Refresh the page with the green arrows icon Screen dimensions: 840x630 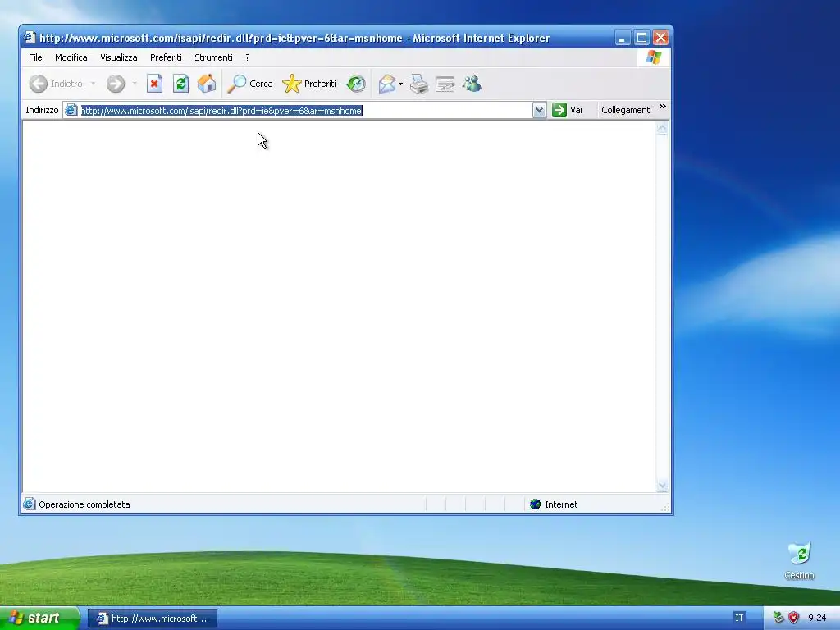pos(180,84)
